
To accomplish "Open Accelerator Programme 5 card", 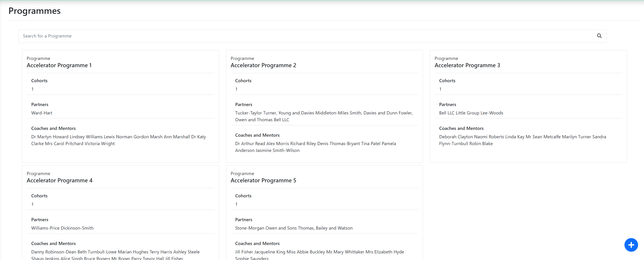I will [x=263, y=180].
